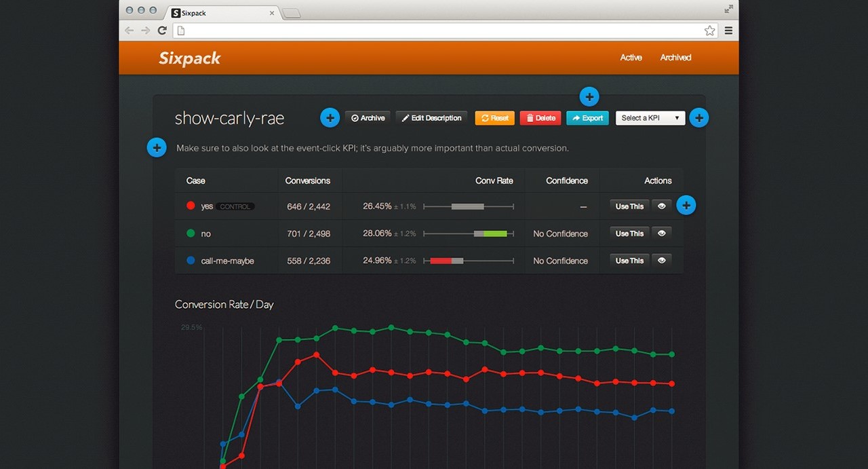
Task: Toggle the eye icon for the 'yes' case
Action: pos(661,206)
